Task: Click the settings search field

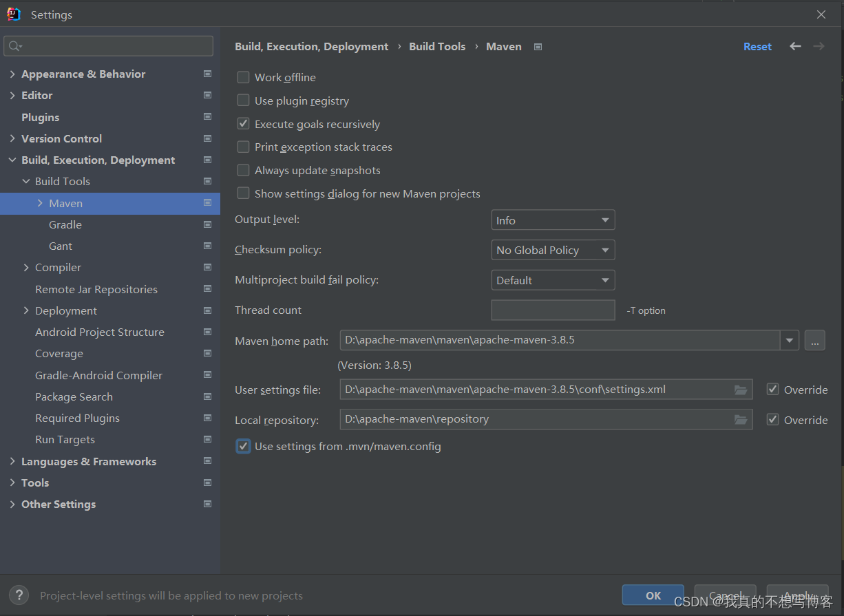Action: coord(109,46)
